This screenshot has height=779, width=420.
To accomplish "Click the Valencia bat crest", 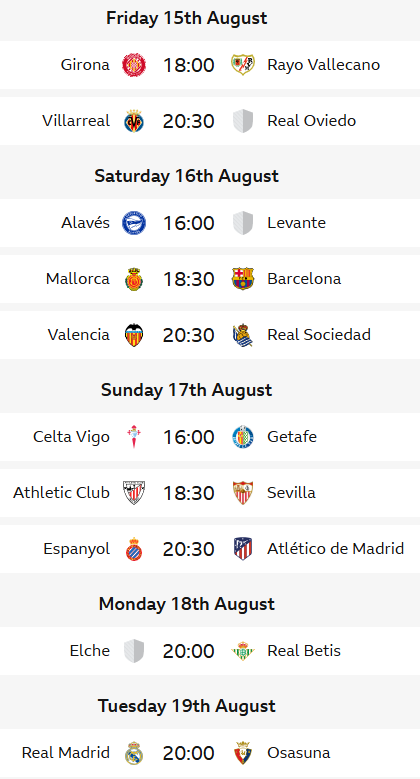I will tap(134, 335).
